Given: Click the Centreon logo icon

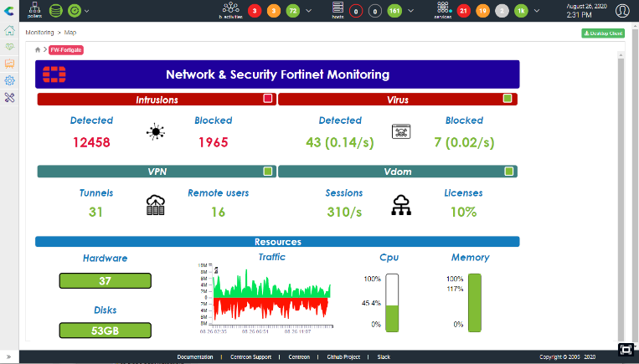Looking at the screenshot, I should [x=9, y=11].
